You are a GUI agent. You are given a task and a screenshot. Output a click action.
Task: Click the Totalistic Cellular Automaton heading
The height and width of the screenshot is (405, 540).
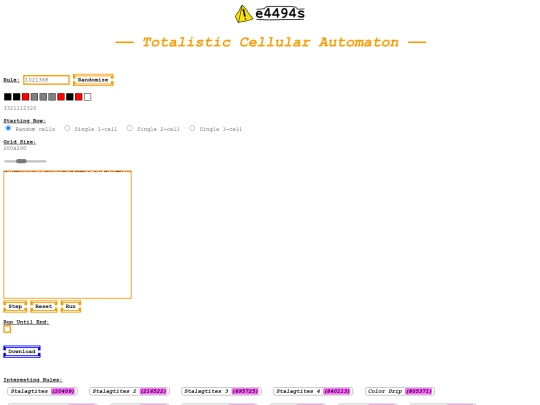(271, 42)
